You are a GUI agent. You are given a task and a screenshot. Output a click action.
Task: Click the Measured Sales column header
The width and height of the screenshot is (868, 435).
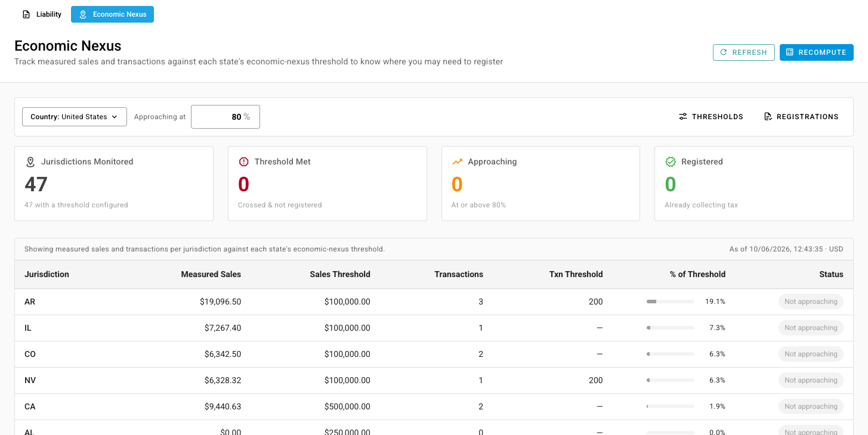[211, 275]
